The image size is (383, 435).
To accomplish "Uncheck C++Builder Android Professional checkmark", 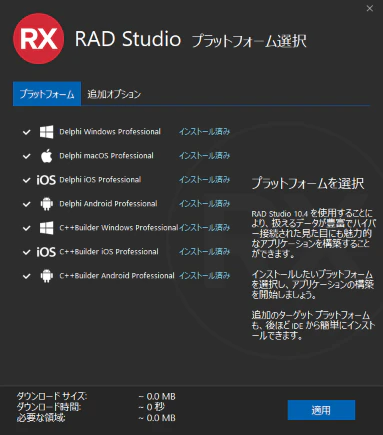I will click(x=27, y=276).
